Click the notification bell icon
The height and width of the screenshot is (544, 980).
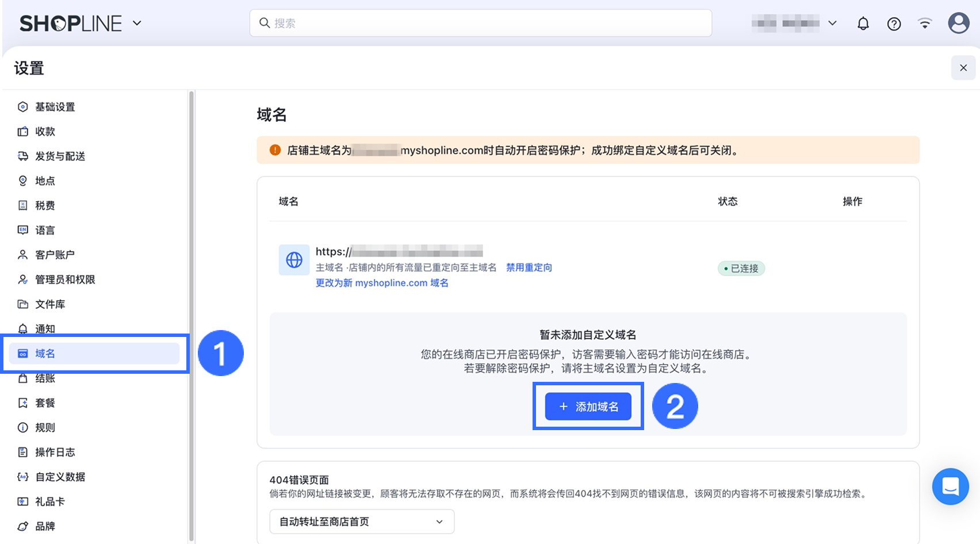863,24
